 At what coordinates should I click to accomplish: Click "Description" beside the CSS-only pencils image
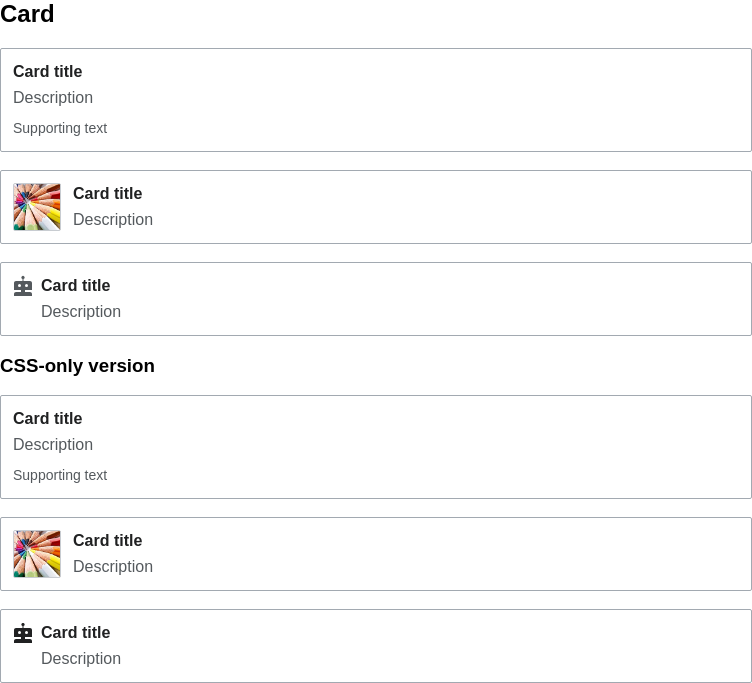[113, 566]
